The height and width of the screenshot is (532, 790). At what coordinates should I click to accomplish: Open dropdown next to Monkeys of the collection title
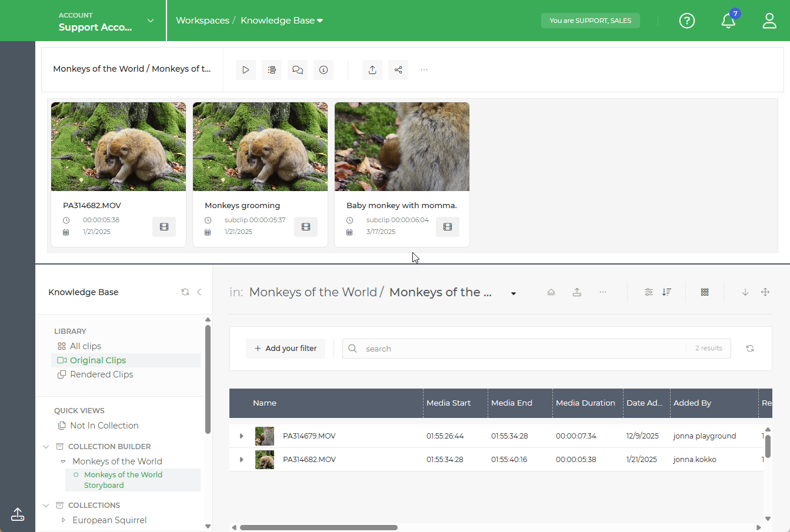click(514, 293)
